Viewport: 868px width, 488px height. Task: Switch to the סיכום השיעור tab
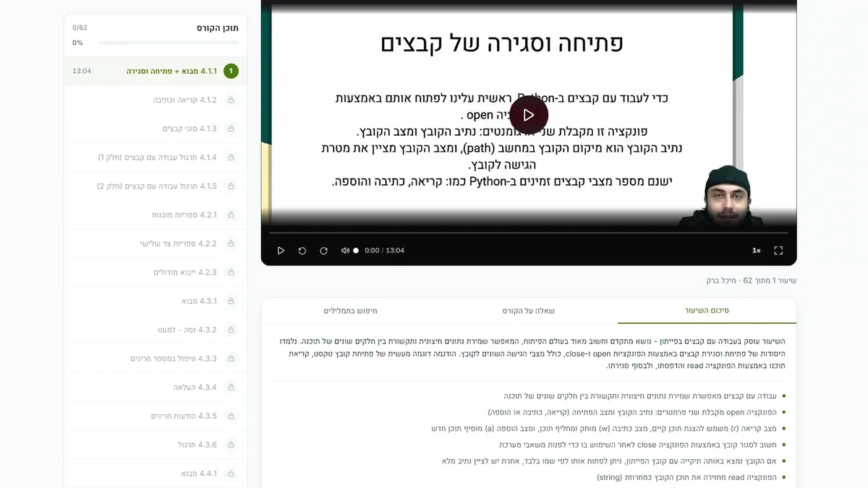coord(707,310)
